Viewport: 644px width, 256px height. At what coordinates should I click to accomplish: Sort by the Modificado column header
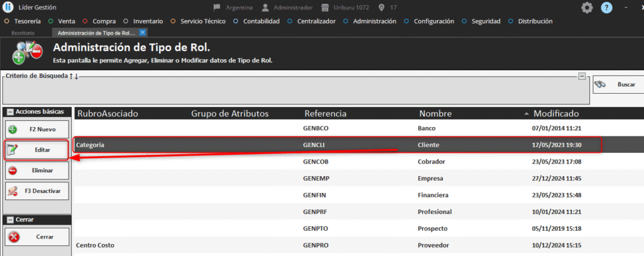coord(556,114)
